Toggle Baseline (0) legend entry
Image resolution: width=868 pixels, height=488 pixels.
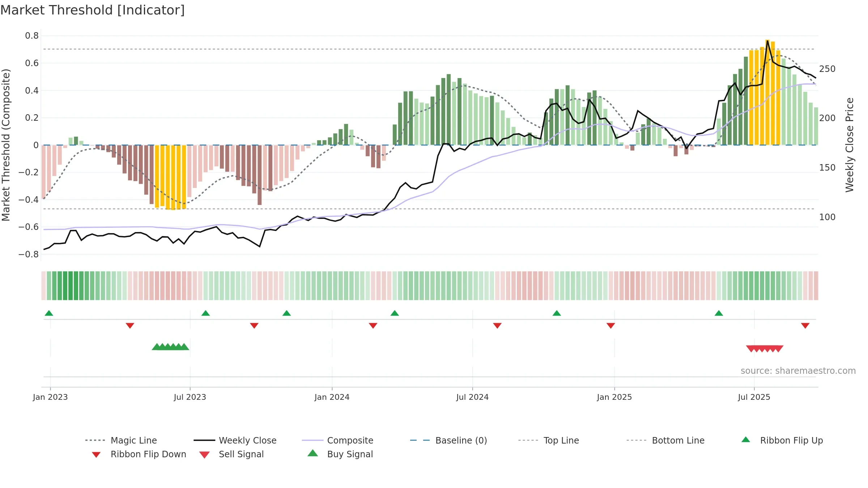click(x=448, y=440)
